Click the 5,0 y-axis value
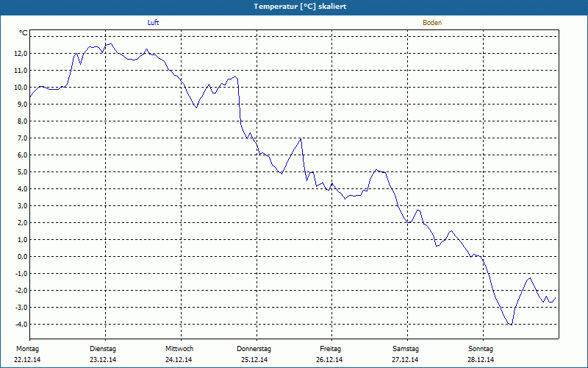Screen dimensions: 588x368 point(22,172)
